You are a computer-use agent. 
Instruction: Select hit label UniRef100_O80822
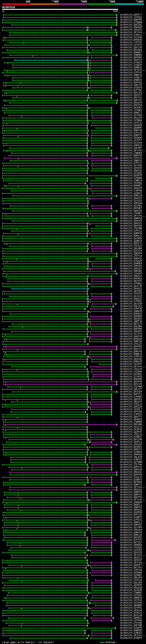tap(131, 289)
